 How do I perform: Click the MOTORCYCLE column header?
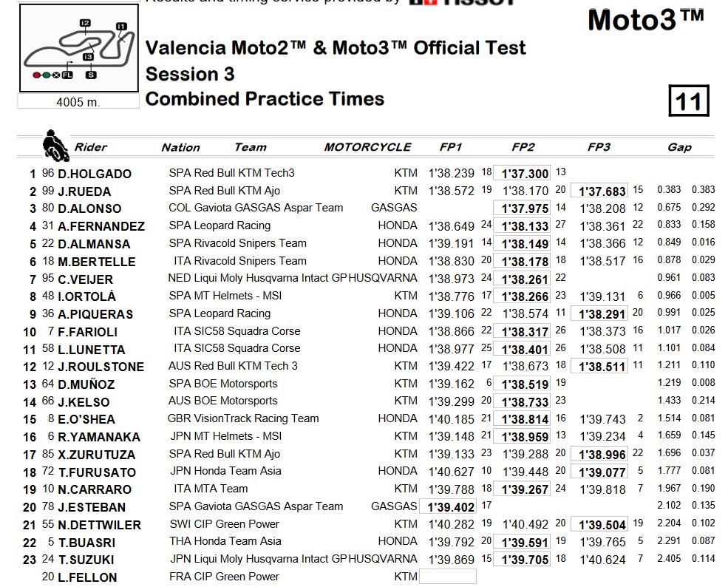tap(367, 147)
